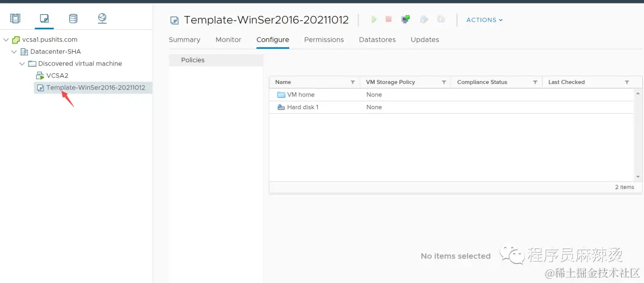Select Discovered virtual machine folder label
644x283 pixels.
coord(80,64)
